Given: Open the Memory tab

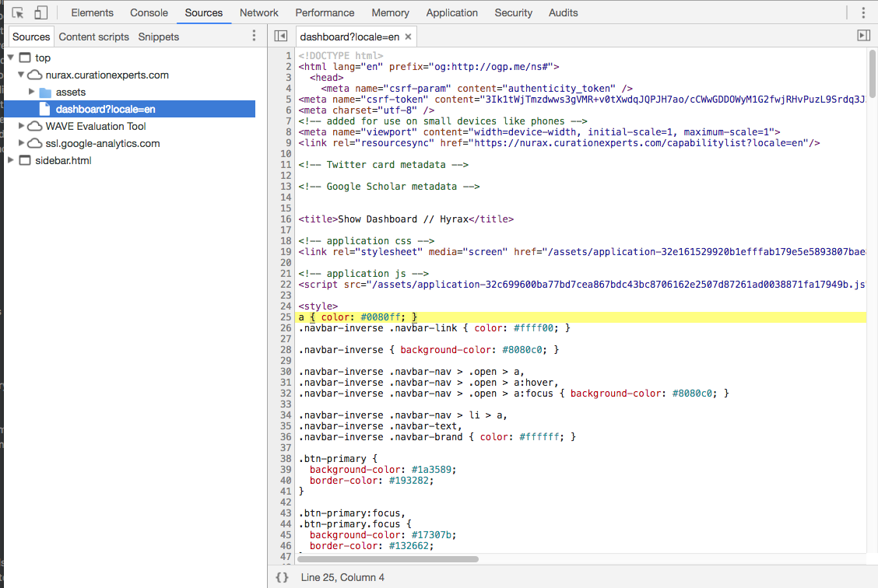Looking at the screenshot, I should coord(390,12).
